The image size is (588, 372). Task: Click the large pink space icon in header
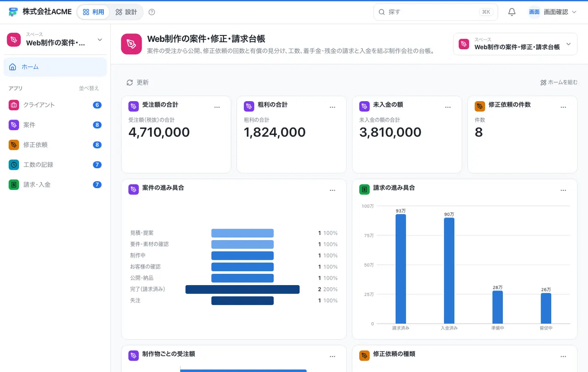coord(131,44)
